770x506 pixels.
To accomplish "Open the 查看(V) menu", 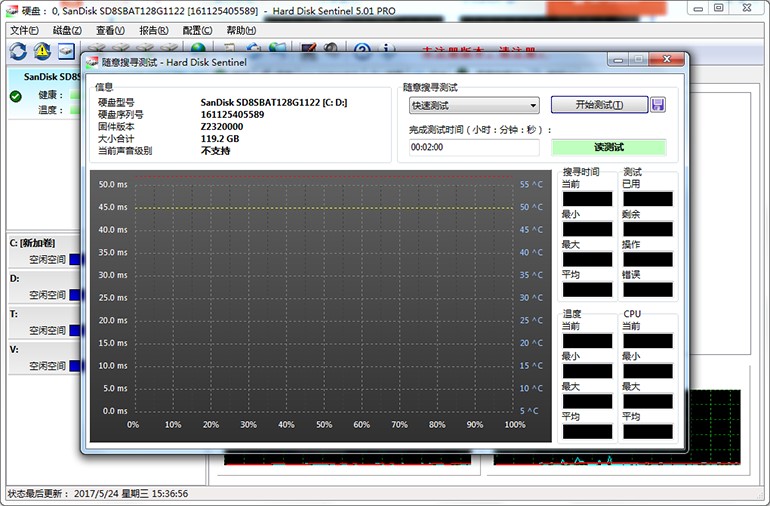I will coord(110,30).
